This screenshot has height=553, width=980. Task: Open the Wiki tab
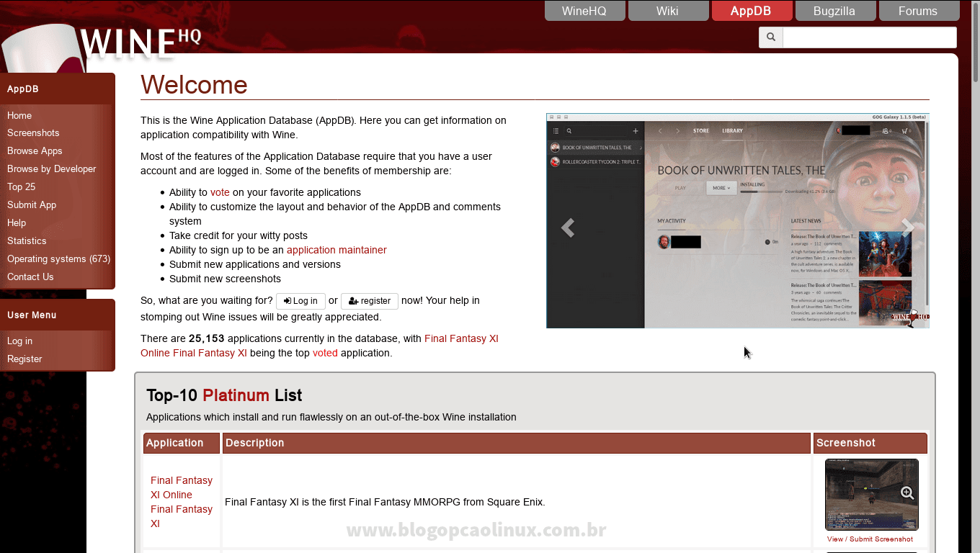click(x=668, y=11)
